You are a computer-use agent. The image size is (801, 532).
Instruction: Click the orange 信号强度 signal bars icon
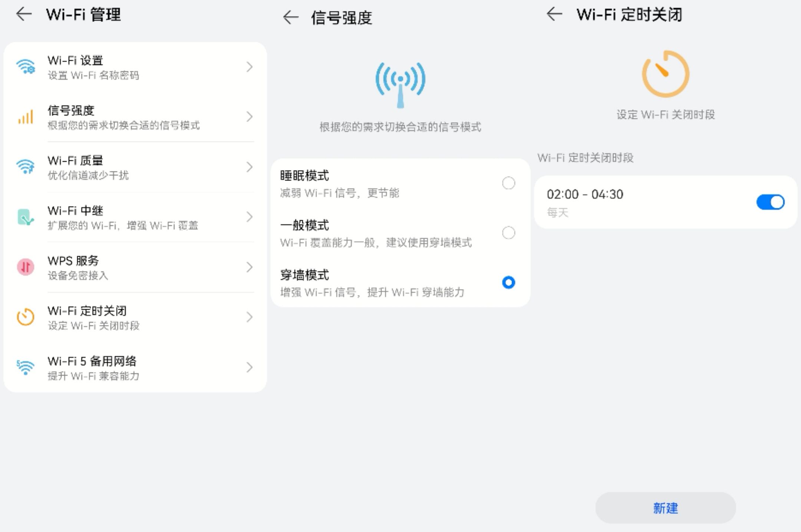(26, 117)
